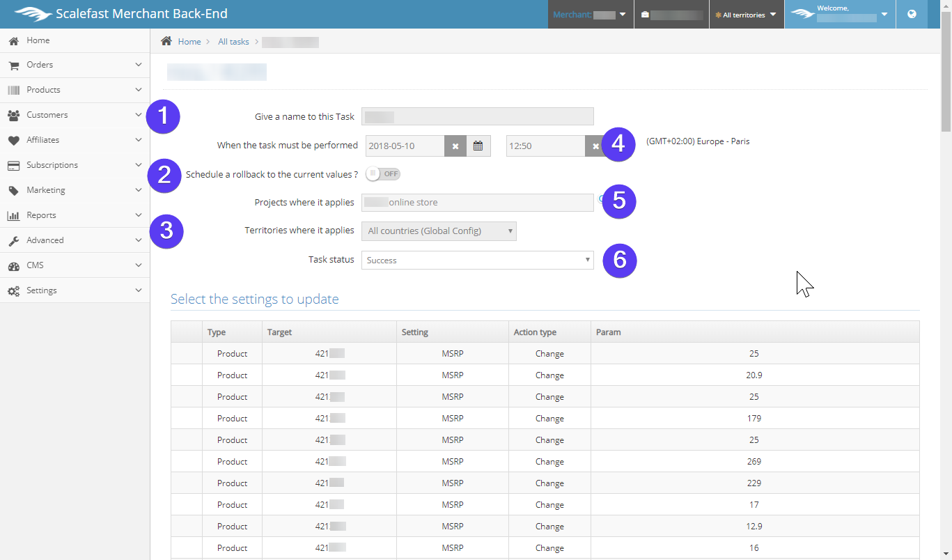Click the home icon in the breadcrumb
Screen dimensions: 952x560
pyautogui.click(x=166, y=41)
